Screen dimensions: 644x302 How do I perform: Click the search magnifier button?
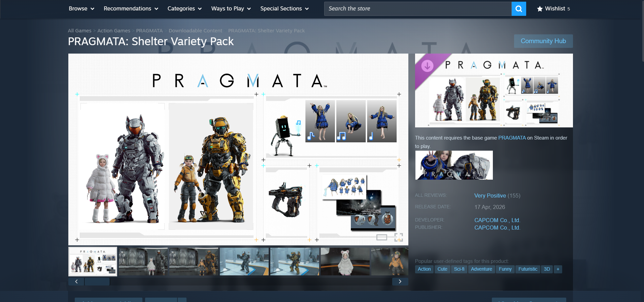tap(518, 9)
